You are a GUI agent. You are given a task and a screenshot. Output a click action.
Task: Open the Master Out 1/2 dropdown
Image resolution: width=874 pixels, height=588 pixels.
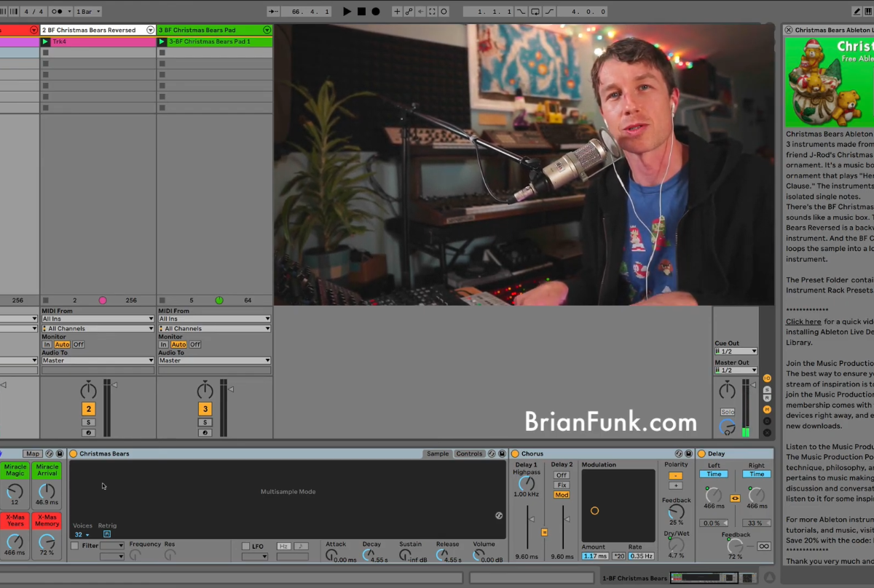[736, 370]
